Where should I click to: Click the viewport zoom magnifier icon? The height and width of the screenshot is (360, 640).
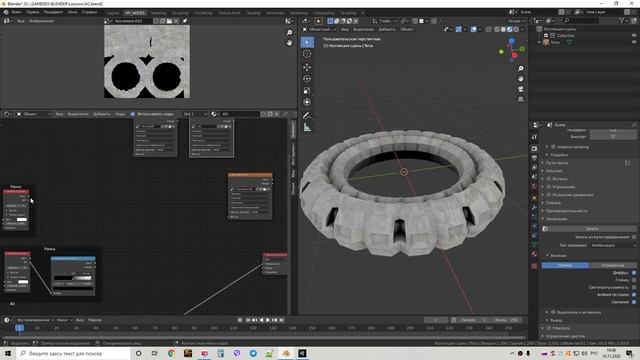point(520,69)
